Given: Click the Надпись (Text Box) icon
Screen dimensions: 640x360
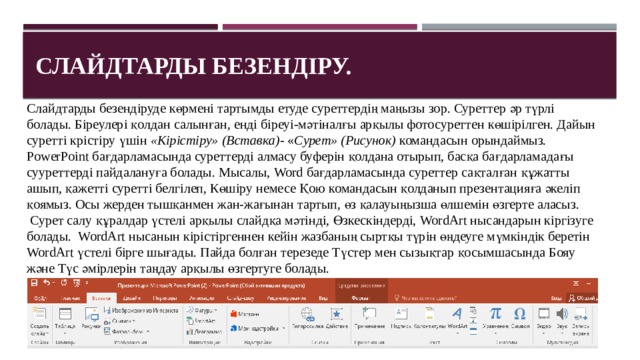Looking at the screenshot, I should pyautogui.click(x=401, y=313).
